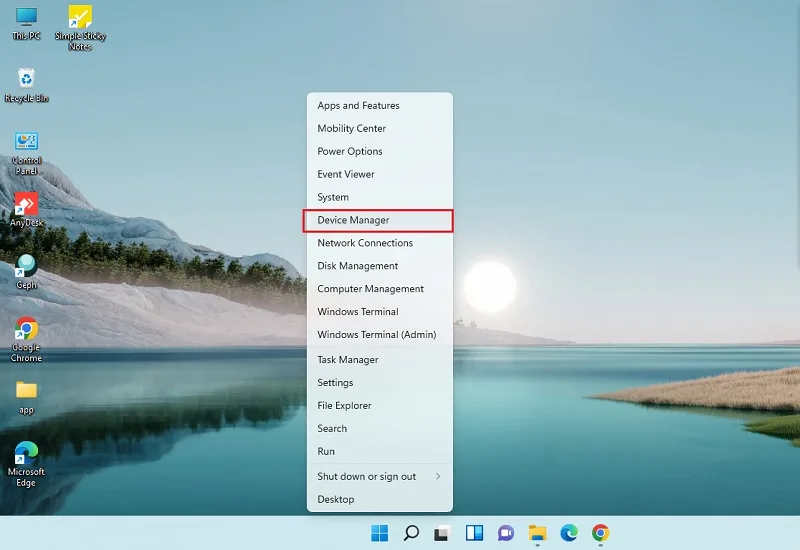Launch Windows Terminal (Admin) entry
Screen dimensions: 800x550
click(x=380, y=335)
